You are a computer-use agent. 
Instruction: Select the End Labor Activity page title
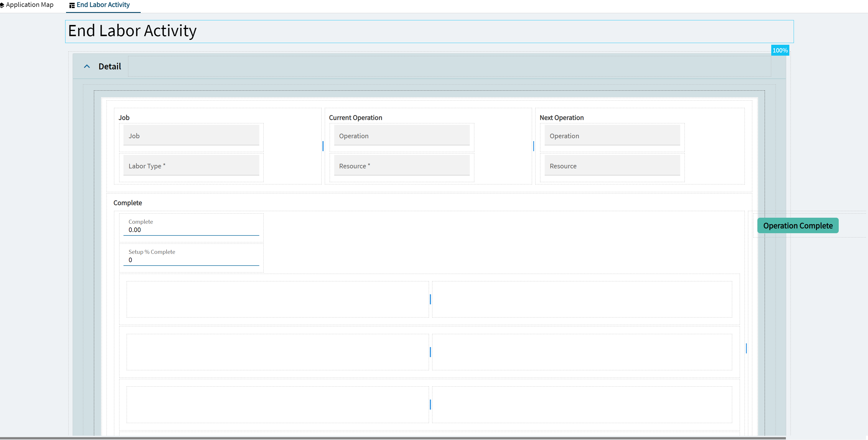pos(132,31)
